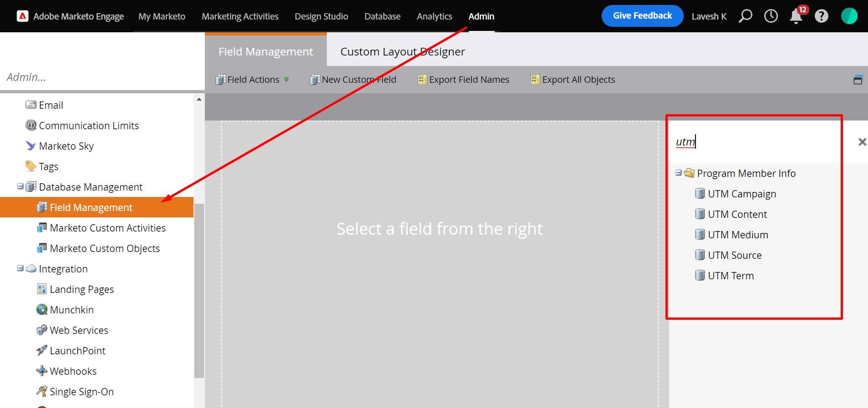
Task: Click the Give Feedback button
Action: click(642, 16)
